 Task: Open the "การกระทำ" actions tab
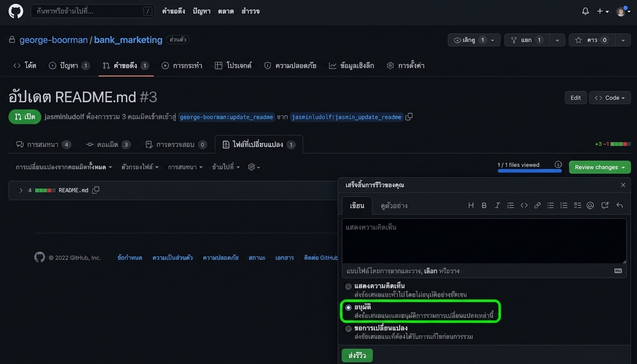click(182, 65)
